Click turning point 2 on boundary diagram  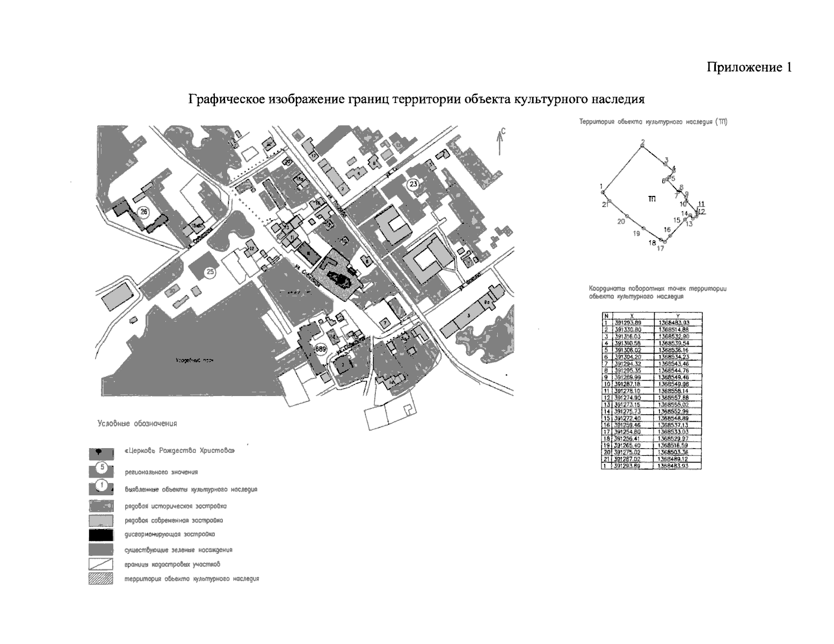tap(642, 145)
